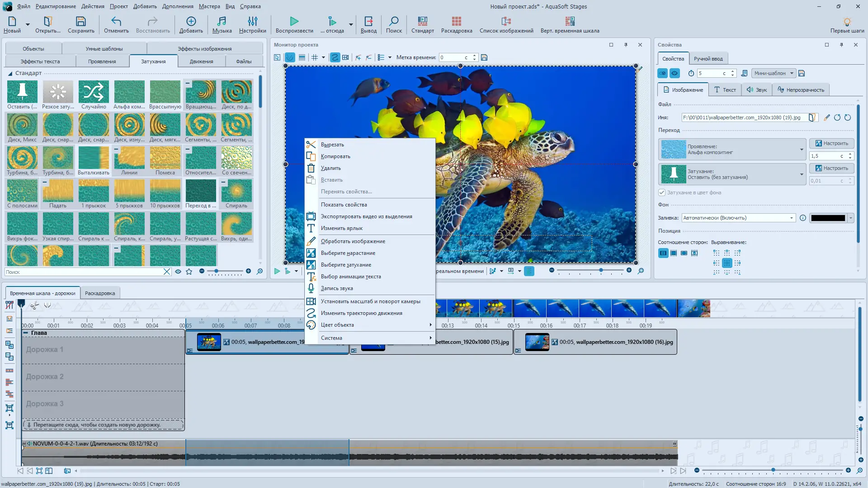Toggle the eye visibility button in Properties
This screenshot has width=868, height=488.
tap(675, 73)
